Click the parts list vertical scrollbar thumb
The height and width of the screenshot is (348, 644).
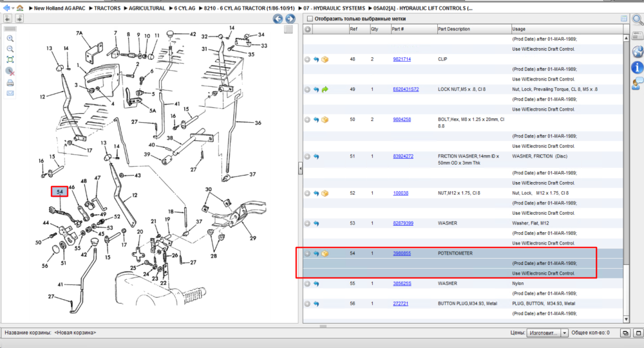pyautogui.click(x=626, y=154)
